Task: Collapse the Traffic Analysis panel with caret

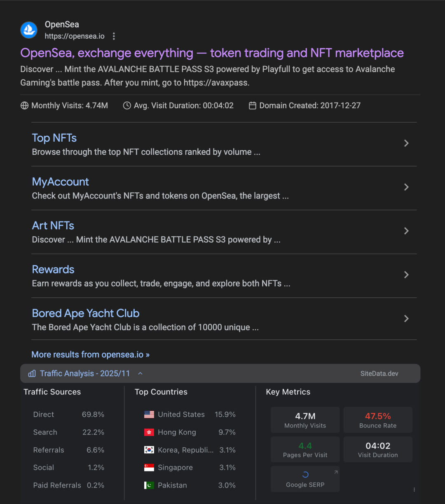Action: [x=140, y=373]
